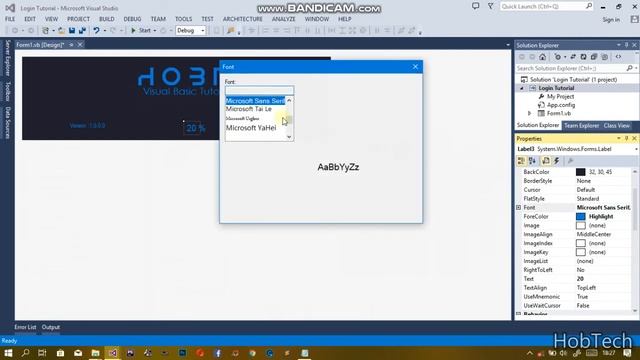The height and width of the screenshot is (360, 640).
Task: Collapse the Login Tutorial project node
Action: tap(522, 88)
